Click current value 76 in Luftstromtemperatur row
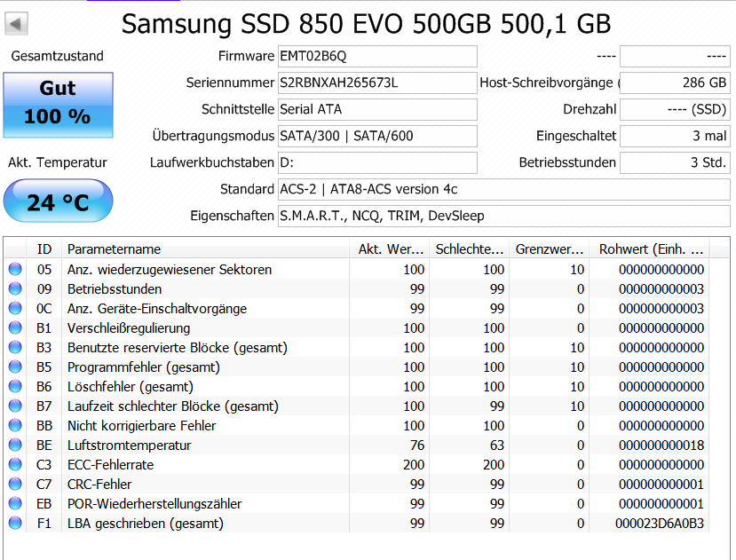 416,445
